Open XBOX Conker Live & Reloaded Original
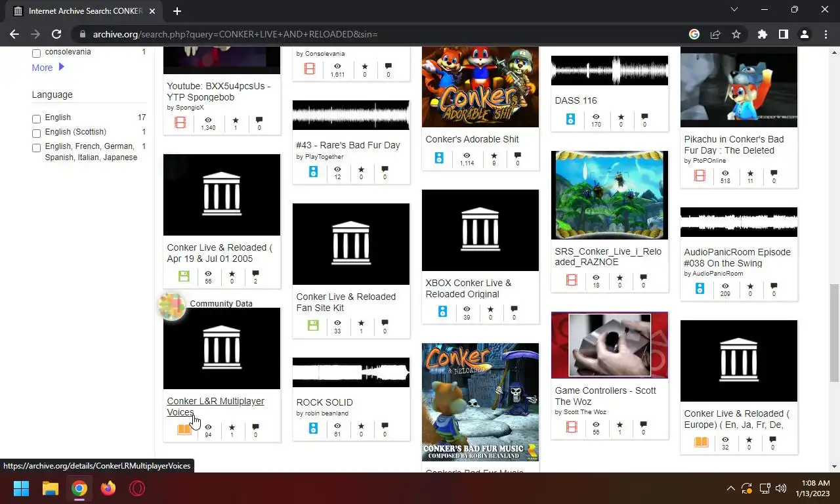 [468, 288]
